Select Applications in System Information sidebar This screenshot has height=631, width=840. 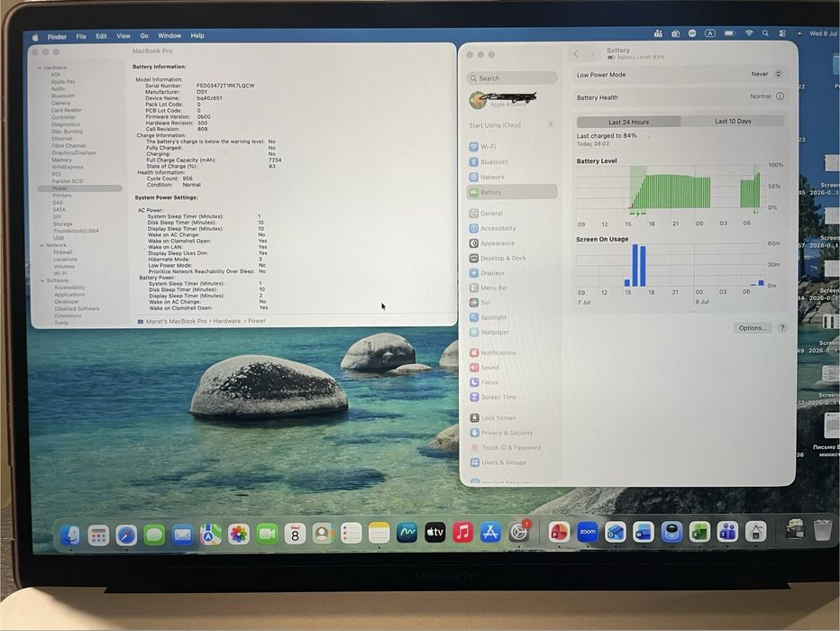(x=69, y=295)
